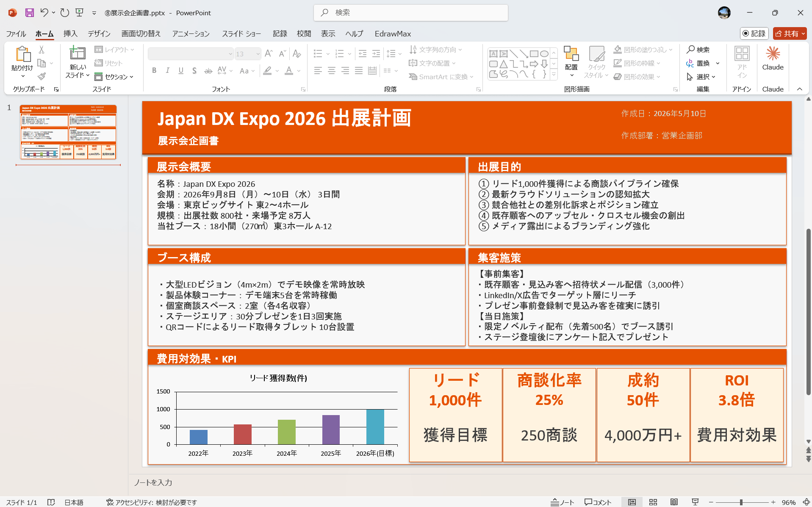Decrease font size with smaller A icon

(282, 54)
